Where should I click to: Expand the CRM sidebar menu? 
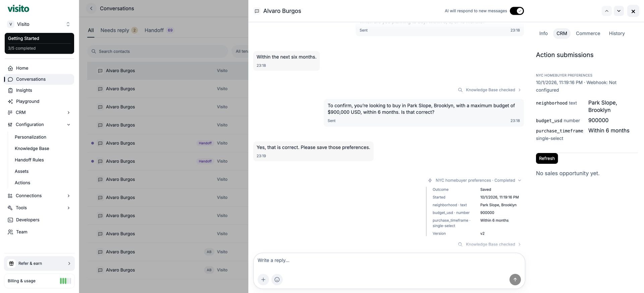39,112
